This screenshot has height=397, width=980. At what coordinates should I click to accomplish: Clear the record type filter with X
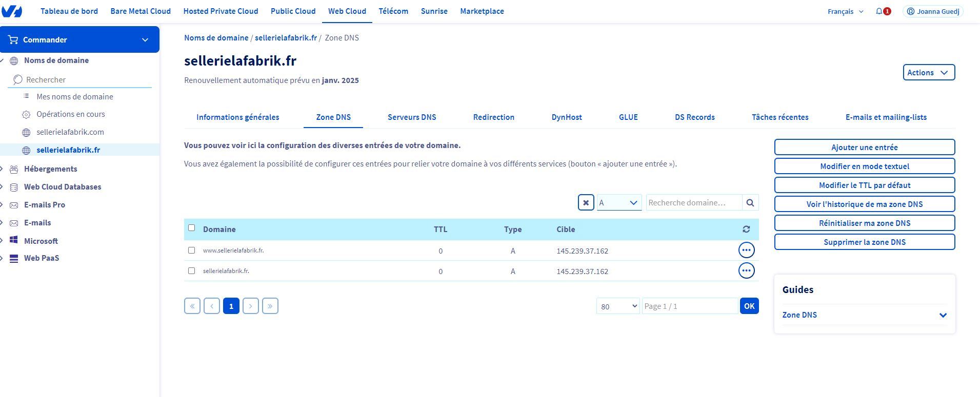(586, 203)
